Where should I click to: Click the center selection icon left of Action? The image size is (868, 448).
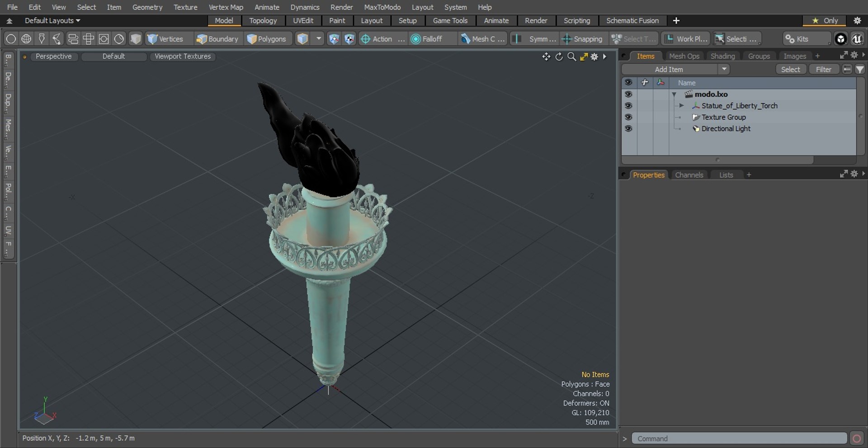(334, 39)
